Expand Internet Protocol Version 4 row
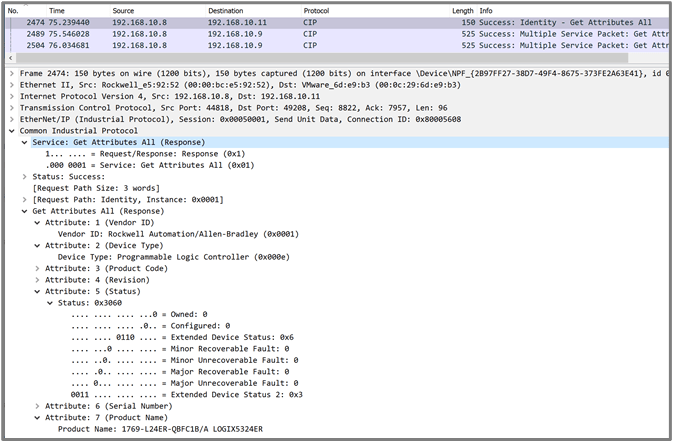The width and height of the screenshot is (674, 442). pos(12,96)
